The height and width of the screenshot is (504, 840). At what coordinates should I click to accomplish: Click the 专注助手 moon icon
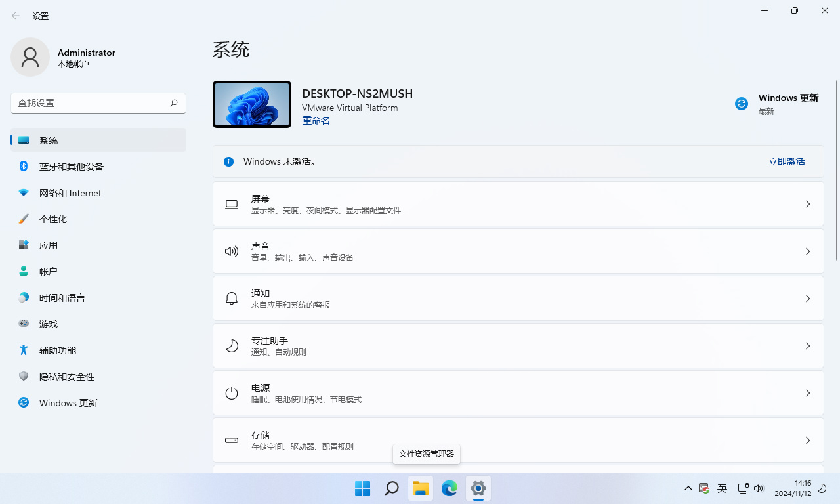pos(232,346)
